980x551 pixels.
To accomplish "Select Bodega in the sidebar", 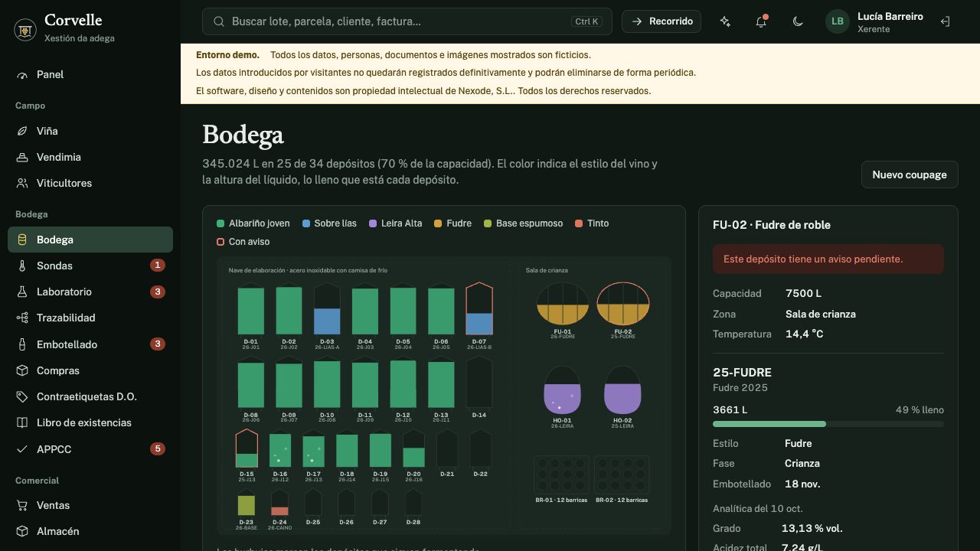I will (90, 240).
